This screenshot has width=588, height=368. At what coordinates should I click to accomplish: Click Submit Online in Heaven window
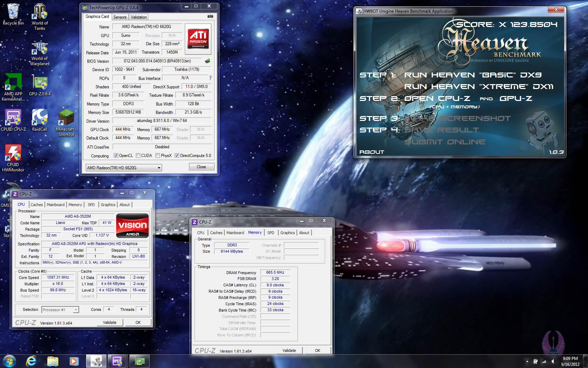[x=445, y=142]
